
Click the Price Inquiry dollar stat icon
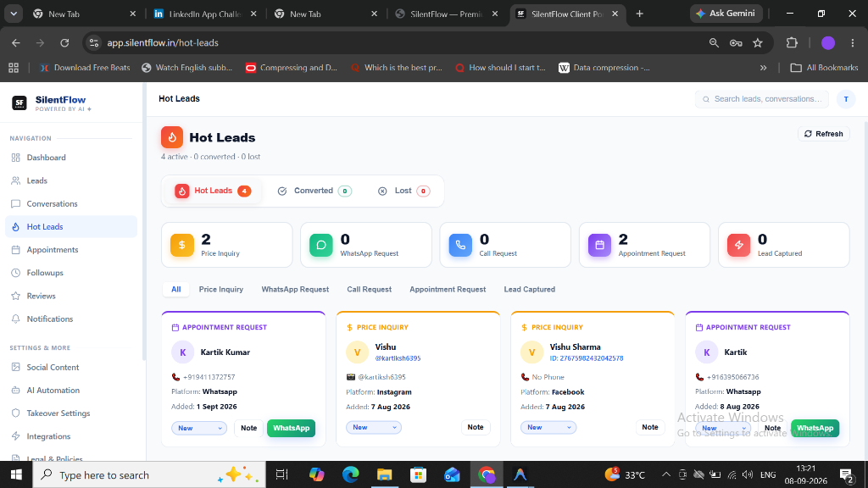(x=182, y=245)
